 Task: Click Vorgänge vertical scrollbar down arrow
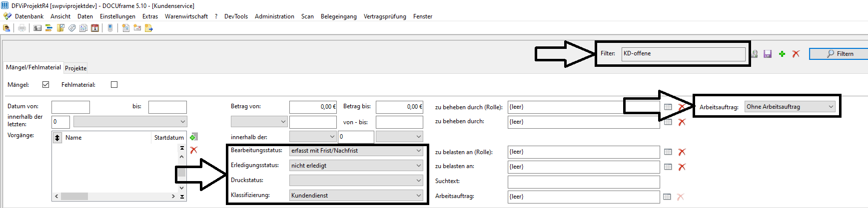pos(182,188)
